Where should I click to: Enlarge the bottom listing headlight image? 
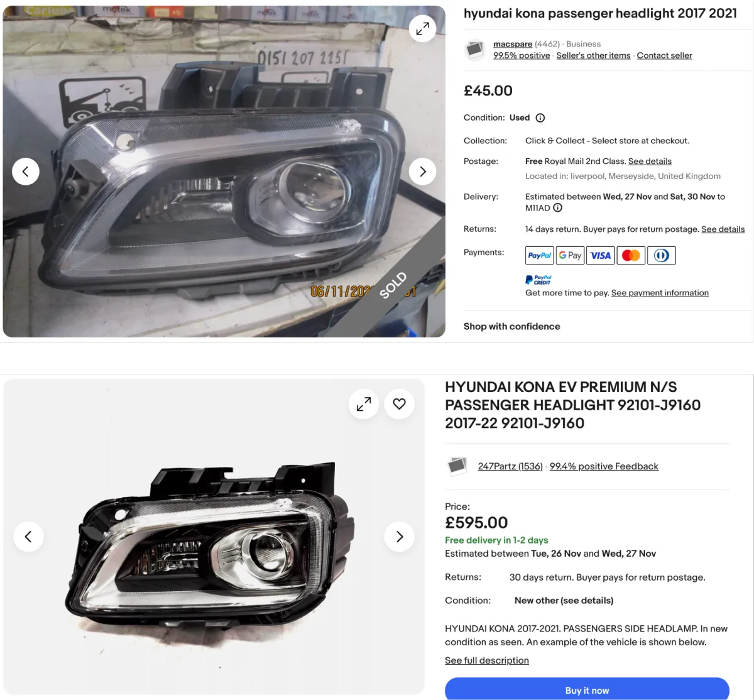(x=364, y=404)
